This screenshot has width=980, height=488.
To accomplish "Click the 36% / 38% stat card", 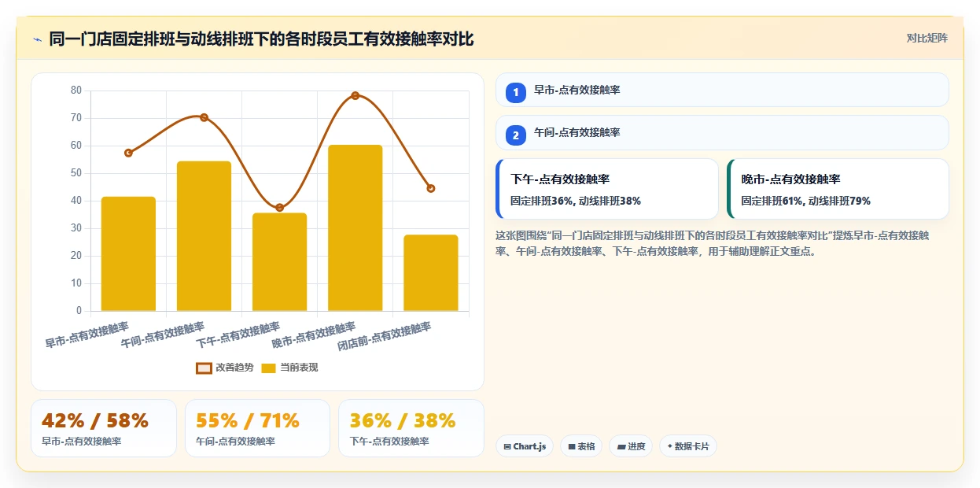I will (x=411, y=428).
